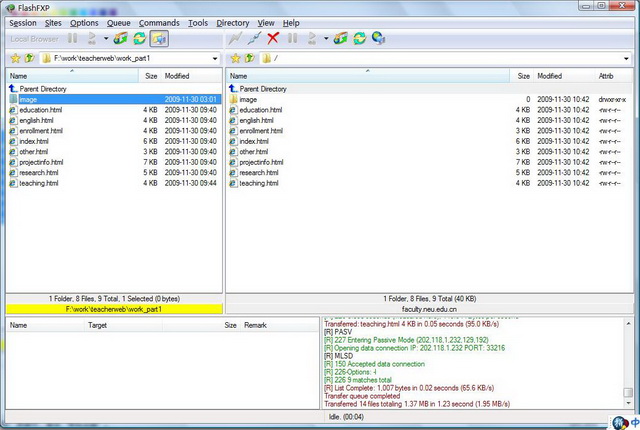Open the Sites menu
The width and height of the screenshot is (640, 430).
(x=53, y=23)
